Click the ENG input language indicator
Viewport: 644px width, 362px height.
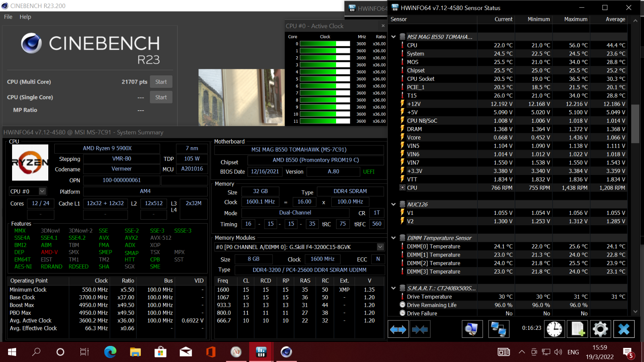[x=573, y=352]
